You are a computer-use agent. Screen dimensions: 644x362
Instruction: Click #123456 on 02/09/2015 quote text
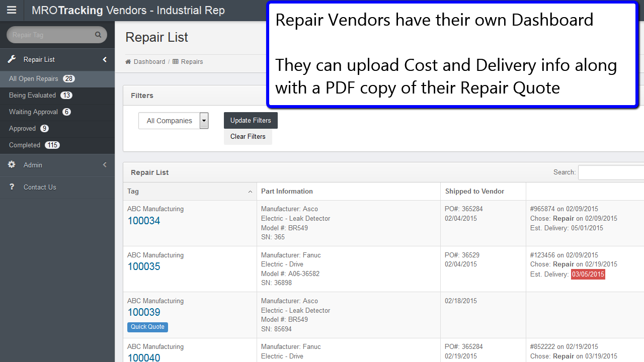564,255
